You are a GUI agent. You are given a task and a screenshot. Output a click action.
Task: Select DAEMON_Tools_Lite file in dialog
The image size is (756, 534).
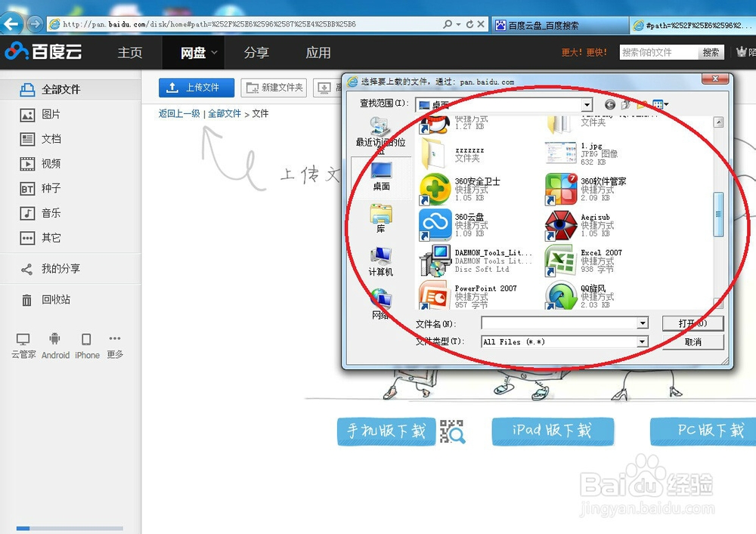point(476,261)
